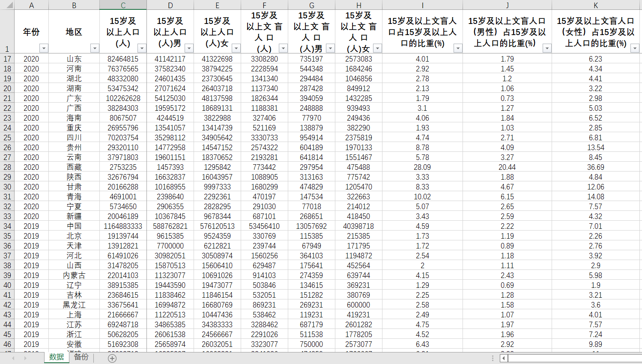Click cell with value 40398718
Screen dimensions: 642x364
point(359,226)
